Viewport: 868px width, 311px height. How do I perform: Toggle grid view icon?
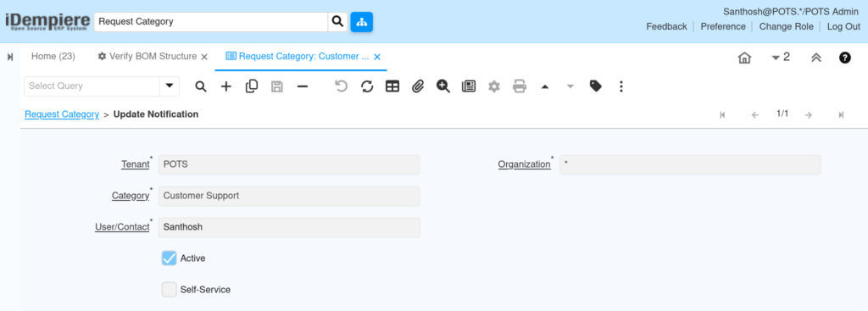point(392,86)
